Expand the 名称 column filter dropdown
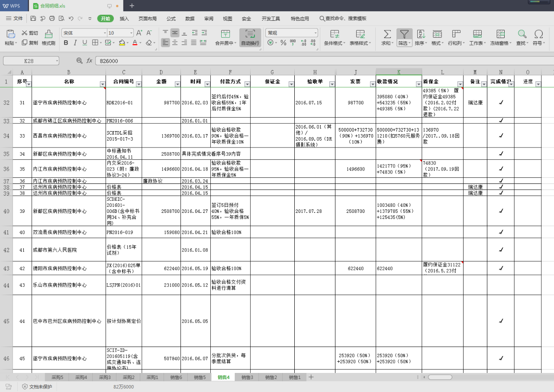554x392 pixels. tap(103, 84)
